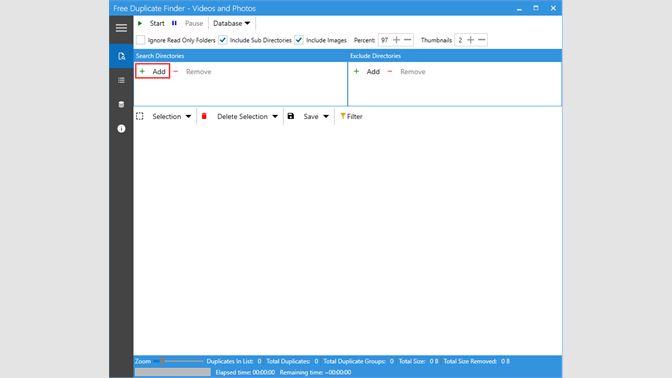Screen dimensions: 672x378
Task: Click the Filter funnel button
Action: click(351, 116)
